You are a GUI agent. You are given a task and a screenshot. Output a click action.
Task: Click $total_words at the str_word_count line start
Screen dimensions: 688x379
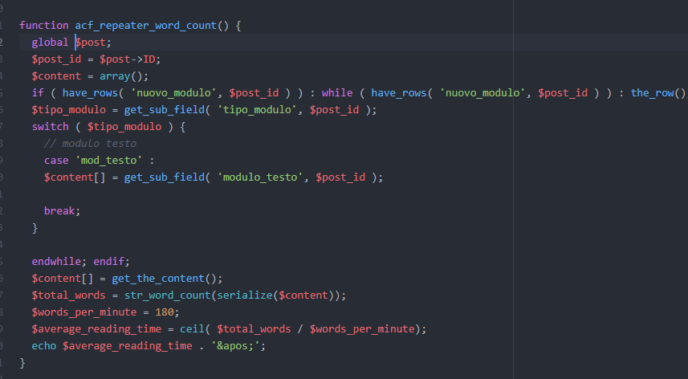(x=68, y=295)
